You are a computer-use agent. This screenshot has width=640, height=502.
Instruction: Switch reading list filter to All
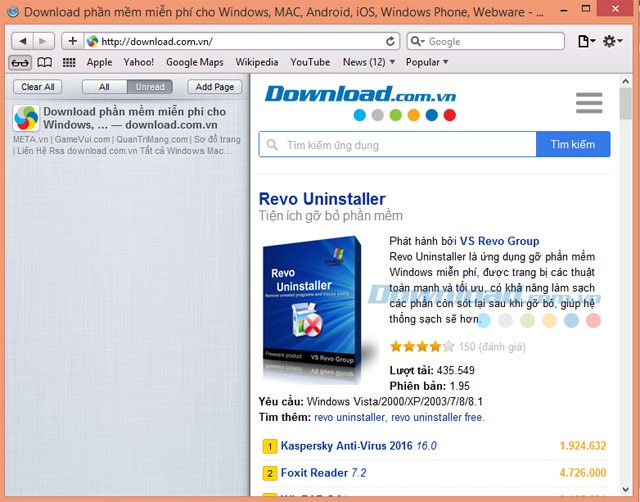pos(104,87)
